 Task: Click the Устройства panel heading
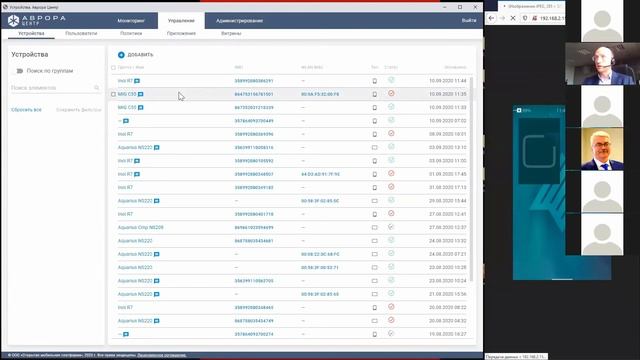pos(30,54)
